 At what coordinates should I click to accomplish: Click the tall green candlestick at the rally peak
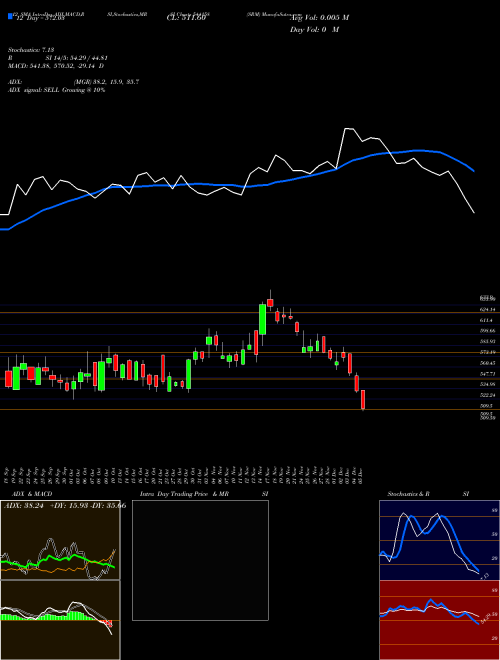[x=263, y=319]
